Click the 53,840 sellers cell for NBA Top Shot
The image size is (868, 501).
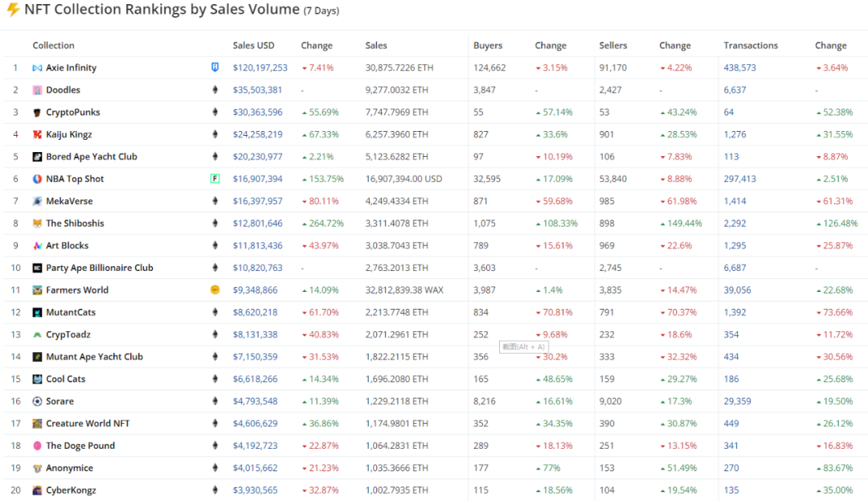point(612,179)
